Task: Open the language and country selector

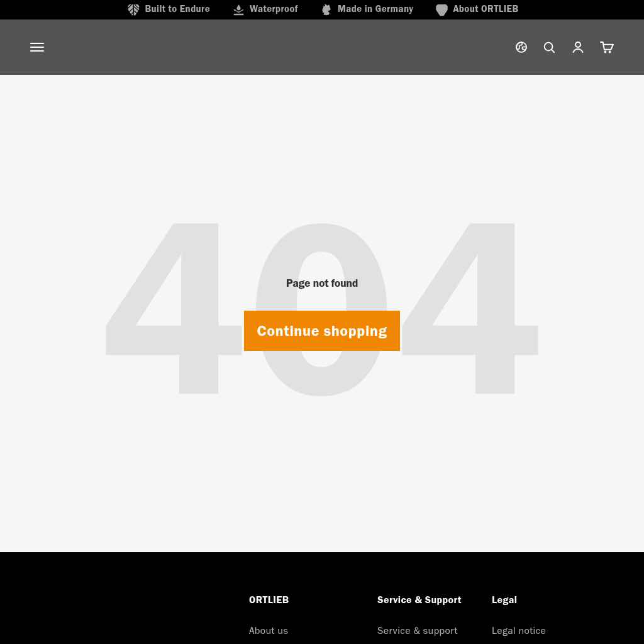Action: 521,47
